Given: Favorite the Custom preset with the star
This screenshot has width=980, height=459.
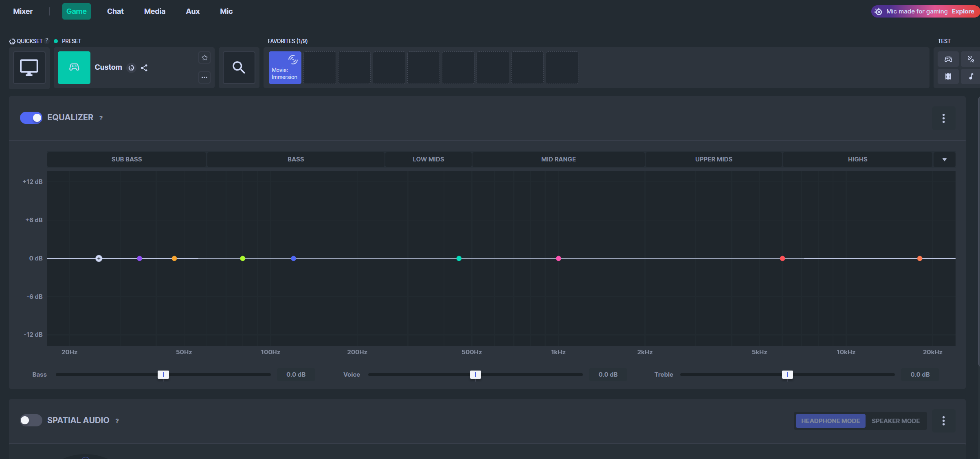Looking at the screenshot, I should [x=204, y=58].
